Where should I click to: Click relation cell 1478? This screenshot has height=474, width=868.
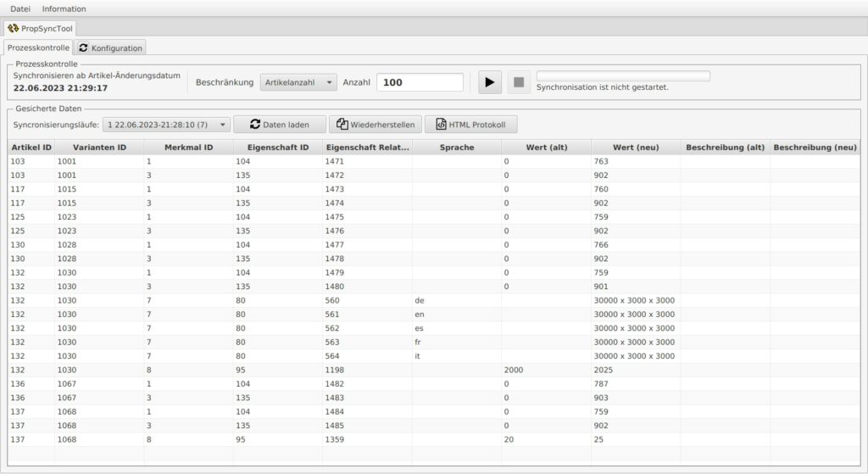(x=368, y=259)
